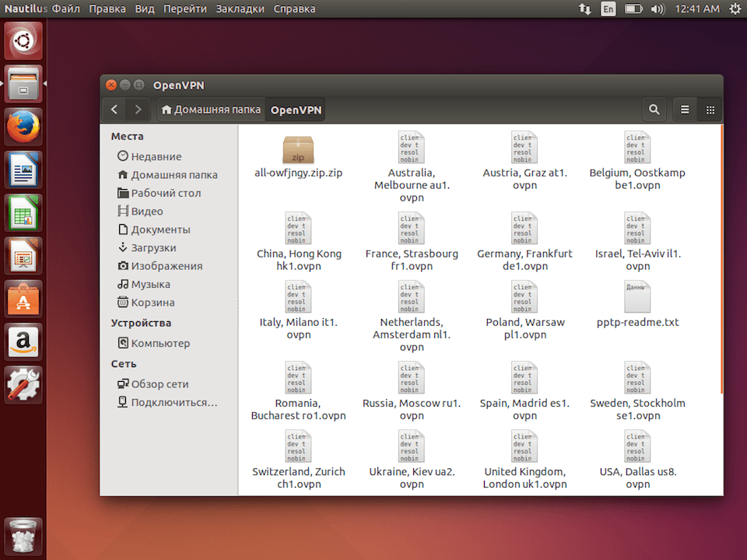Viewport: 747px width, 560px height.
Task: Switch to the icon grid view
Action: (710, 110)
